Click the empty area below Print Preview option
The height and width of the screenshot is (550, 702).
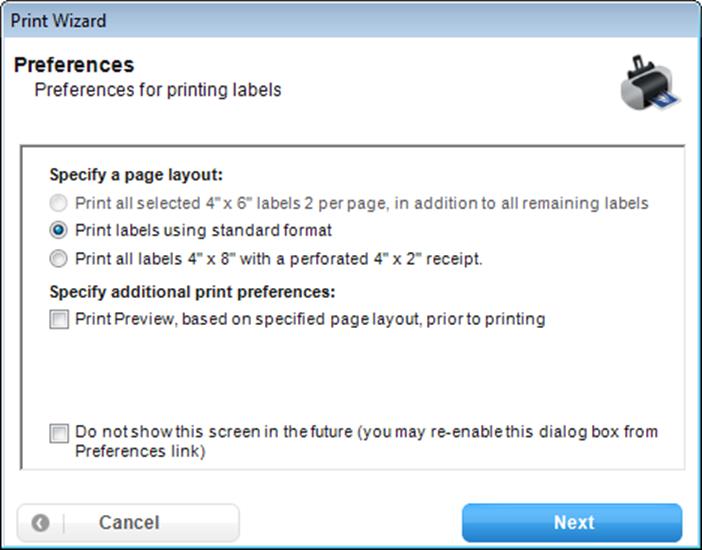[x=353, y=376]
